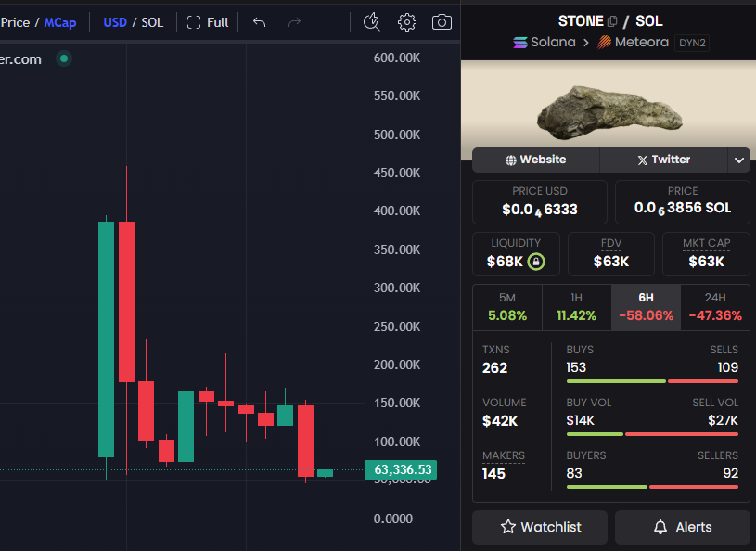Select the 24H timeframe tab
The height and width of the screenshot is (551, 756).
pyautogui.click(x=715, y=307)
